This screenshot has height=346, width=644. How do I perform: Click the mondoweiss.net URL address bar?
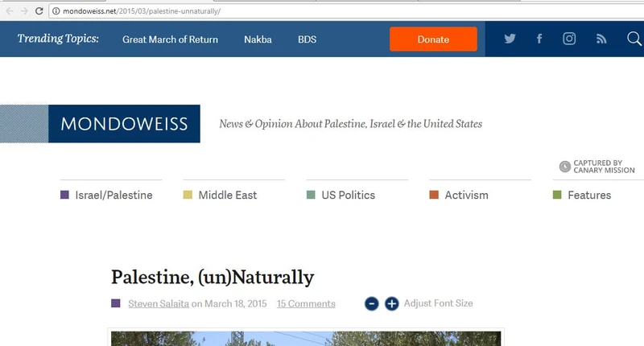[345, 11]
